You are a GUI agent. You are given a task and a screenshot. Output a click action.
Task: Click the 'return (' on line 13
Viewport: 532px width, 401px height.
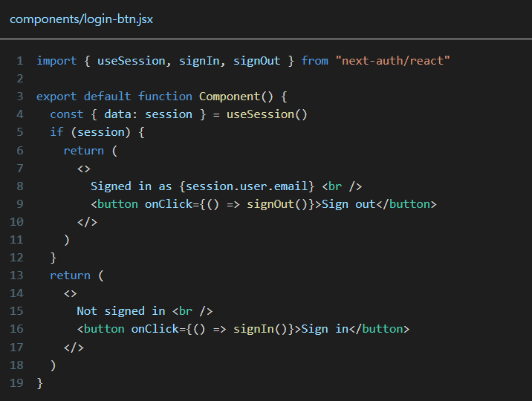coord(77,276)
